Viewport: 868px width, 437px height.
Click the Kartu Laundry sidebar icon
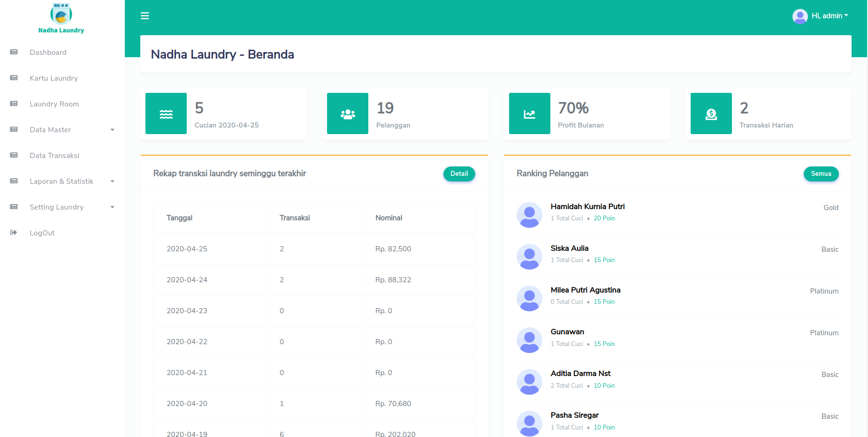coord(14,78)
